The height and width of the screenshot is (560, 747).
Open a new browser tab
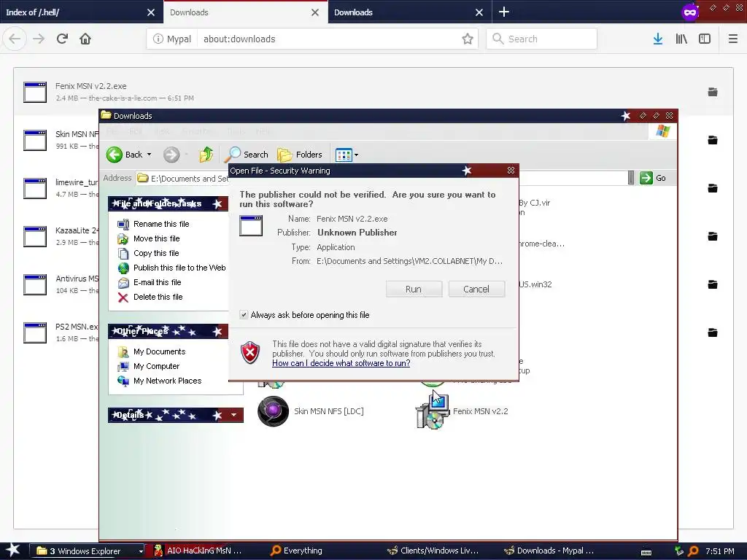(503, 12)
